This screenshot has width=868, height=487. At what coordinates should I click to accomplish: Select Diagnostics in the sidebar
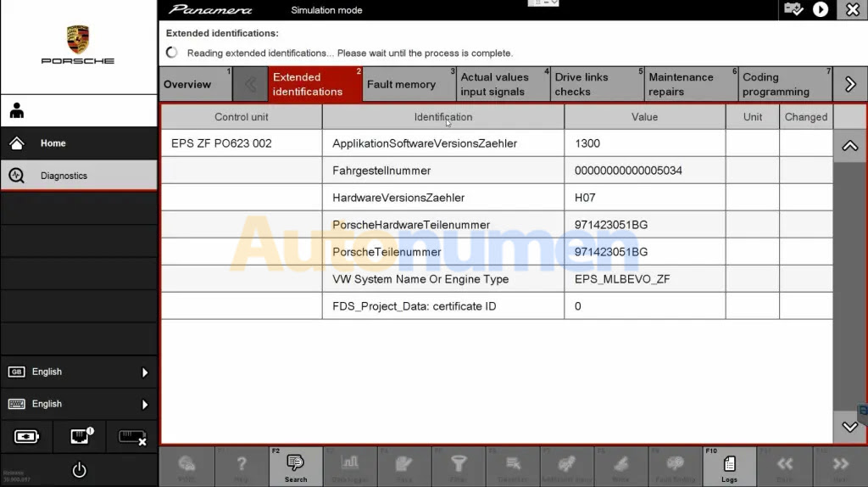(78, 176)
